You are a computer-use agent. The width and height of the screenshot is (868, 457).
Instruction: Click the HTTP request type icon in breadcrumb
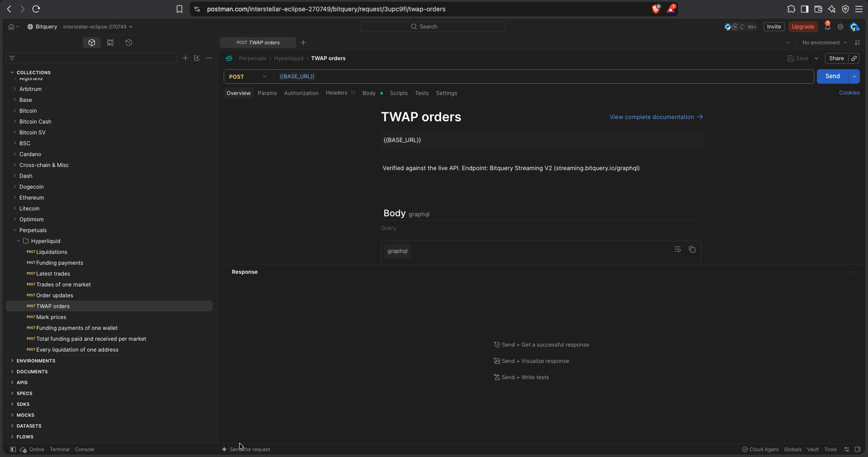[x=229, y=58]
